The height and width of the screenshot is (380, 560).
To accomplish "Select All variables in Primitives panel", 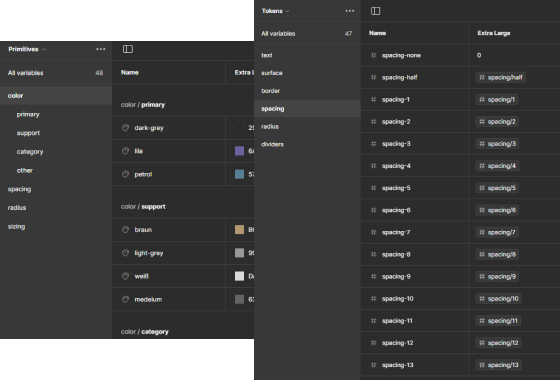I will click(56, 73).
